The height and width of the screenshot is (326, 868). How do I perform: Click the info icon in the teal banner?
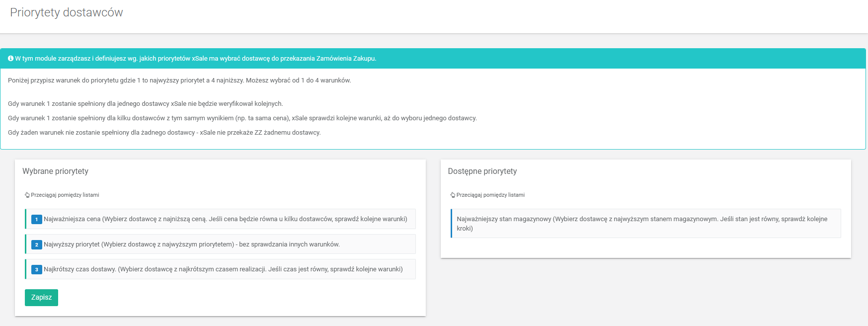click(x=10, y=59)
